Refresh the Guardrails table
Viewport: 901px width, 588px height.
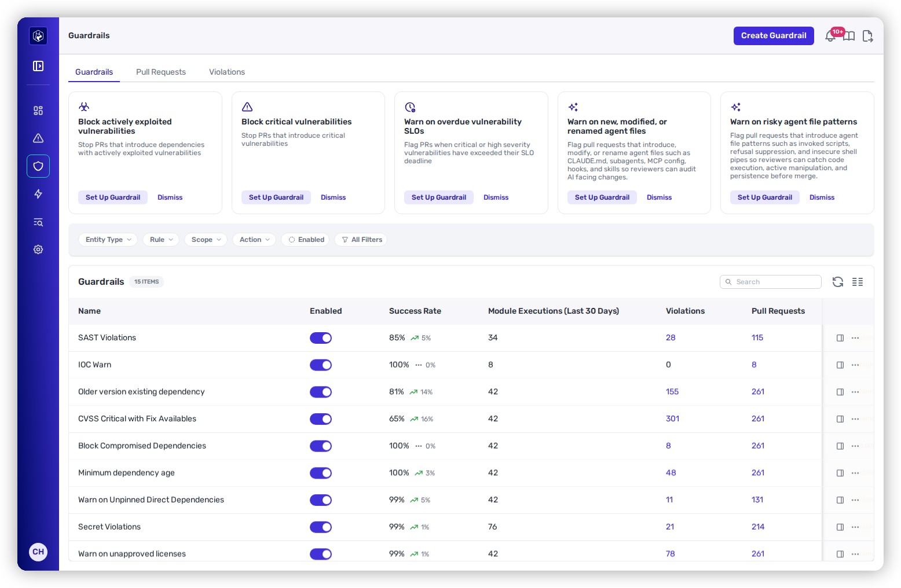838,282
